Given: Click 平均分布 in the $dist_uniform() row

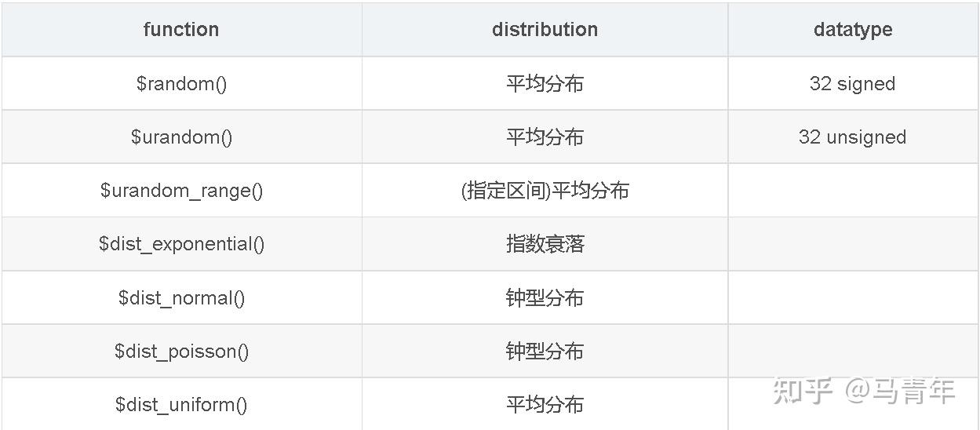Looking at the screenshot, I should point(545,405).
